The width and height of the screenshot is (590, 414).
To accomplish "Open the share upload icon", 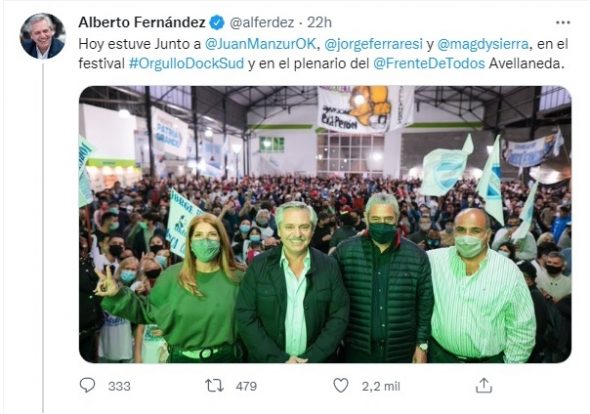I will pyautogui.click(x=484, y=386).
